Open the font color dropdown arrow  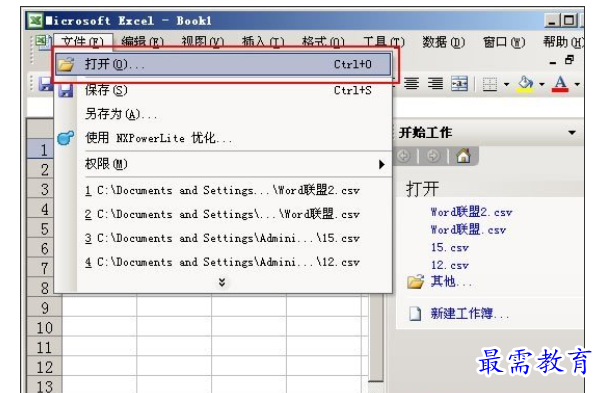(x=577, y=84)
